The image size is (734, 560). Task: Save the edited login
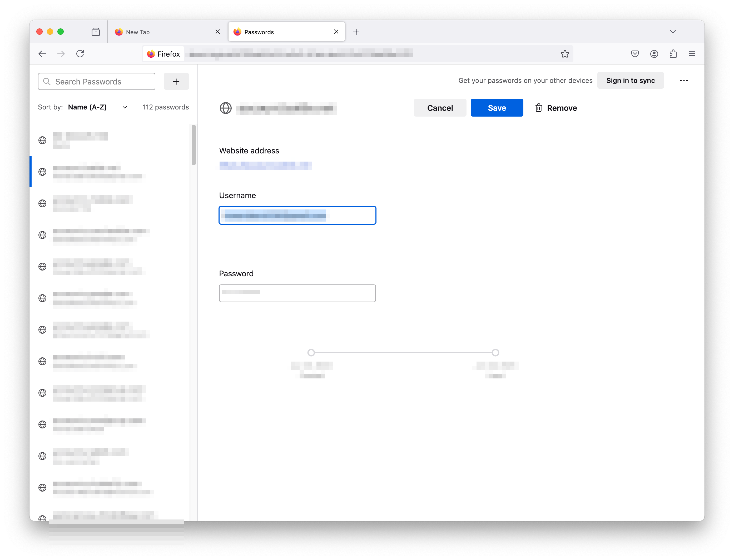[497, 108]
